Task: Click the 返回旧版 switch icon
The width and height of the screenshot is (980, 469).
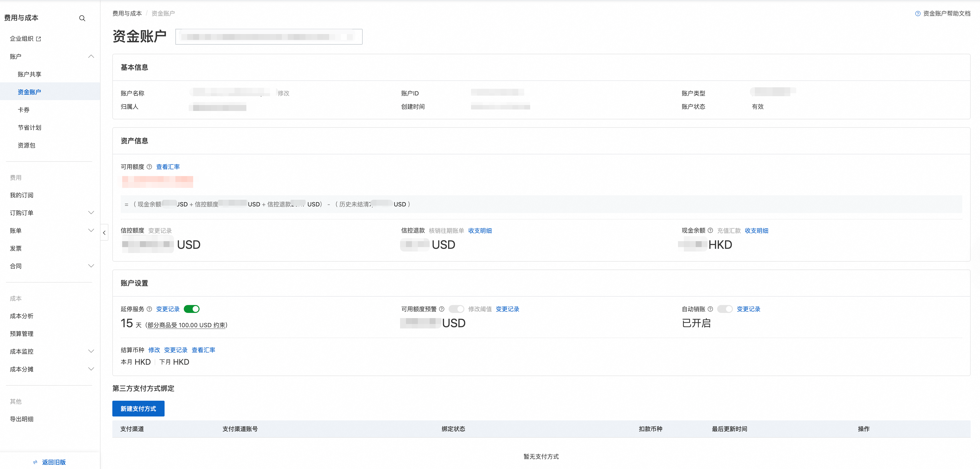Action: [x=35, y=462]
